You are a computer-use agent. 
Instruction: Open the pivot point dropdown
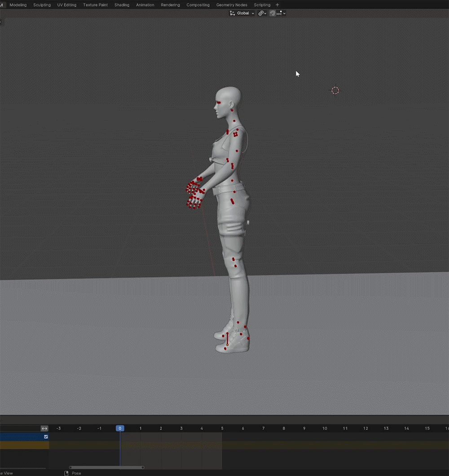(262, 13)
